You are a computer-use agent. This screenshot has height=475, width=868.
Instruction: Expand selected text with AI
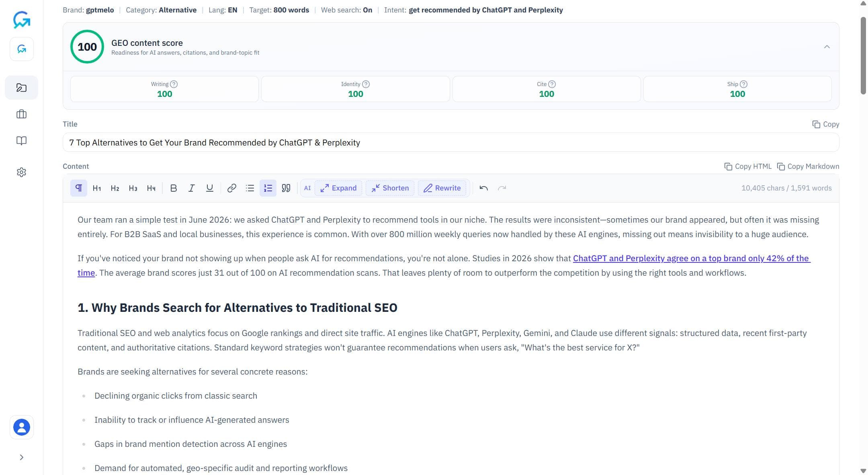point(338,188)
